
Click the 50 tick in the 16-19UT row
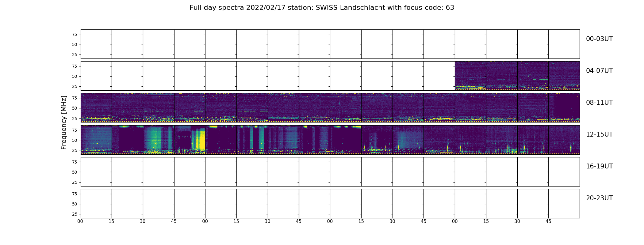point(75,172)
